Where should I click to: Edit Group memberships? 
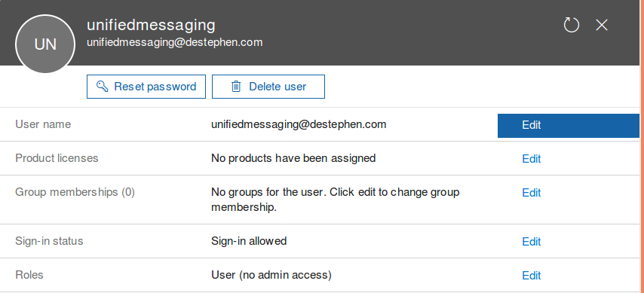531,193
